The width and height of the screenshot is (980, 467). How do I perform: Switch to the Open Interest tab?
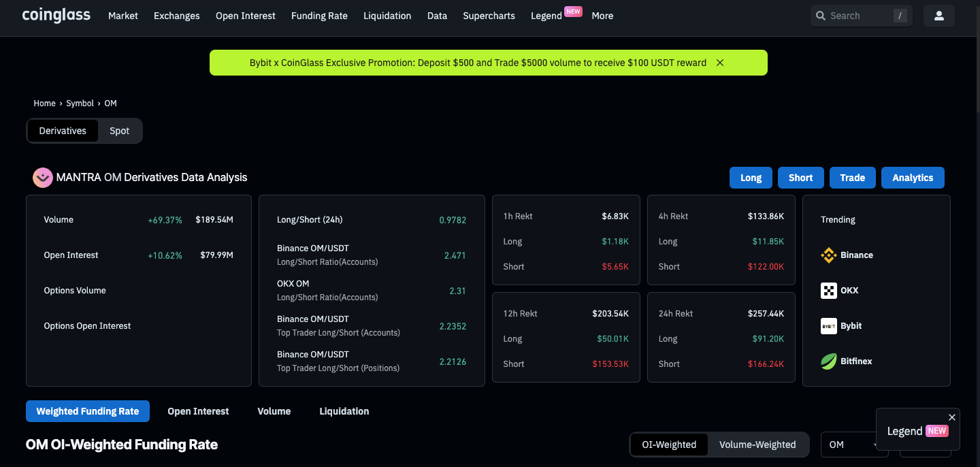pos(198,411)
